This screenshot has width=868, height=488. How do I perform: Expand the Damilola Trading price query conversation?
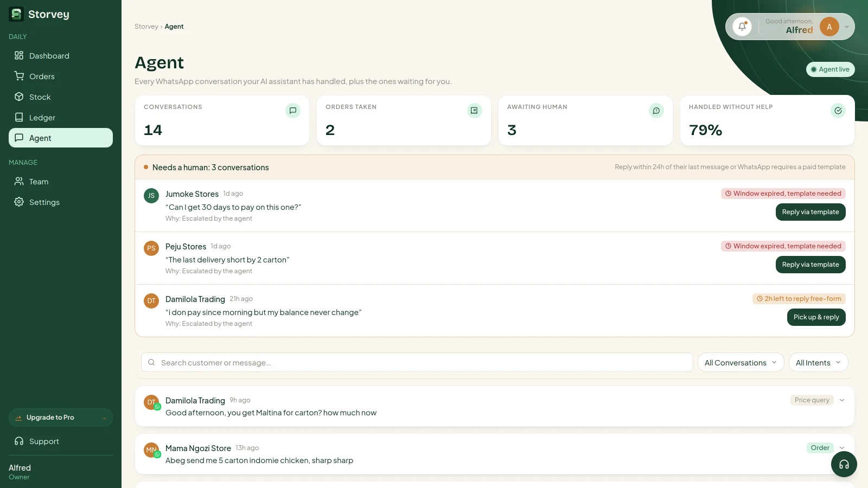(x=842, y=400)
